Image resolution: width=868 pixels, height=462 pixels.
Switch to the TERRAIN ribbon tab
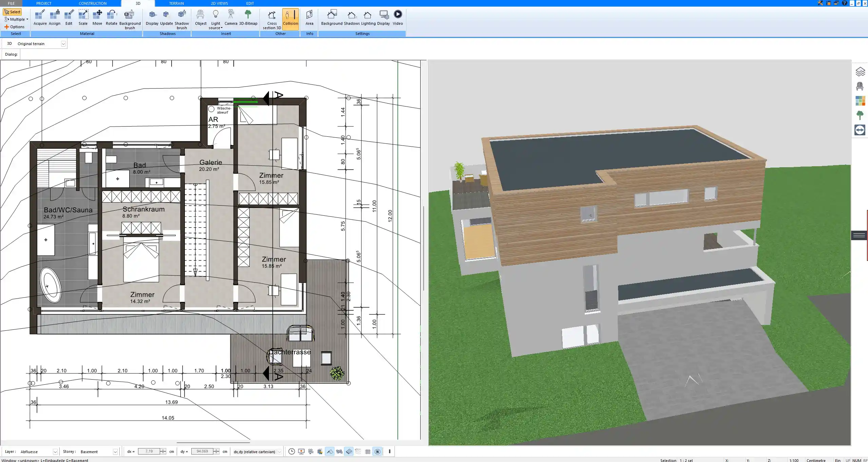176,3
